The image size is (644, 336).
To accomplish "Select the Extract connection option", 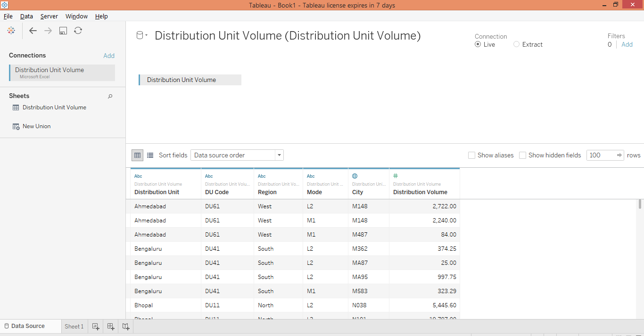I will pos(517,44).
